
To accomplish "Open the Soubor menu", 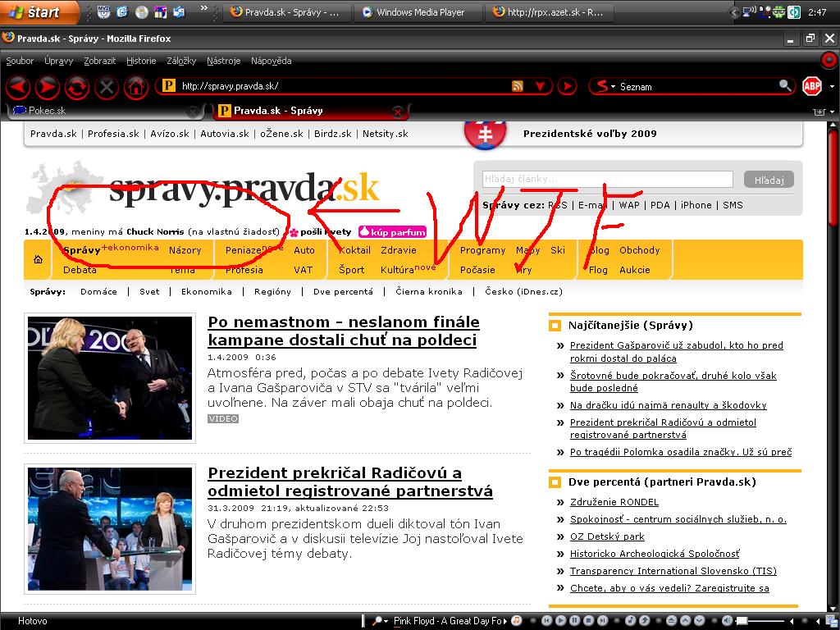I will click(20, 61).
